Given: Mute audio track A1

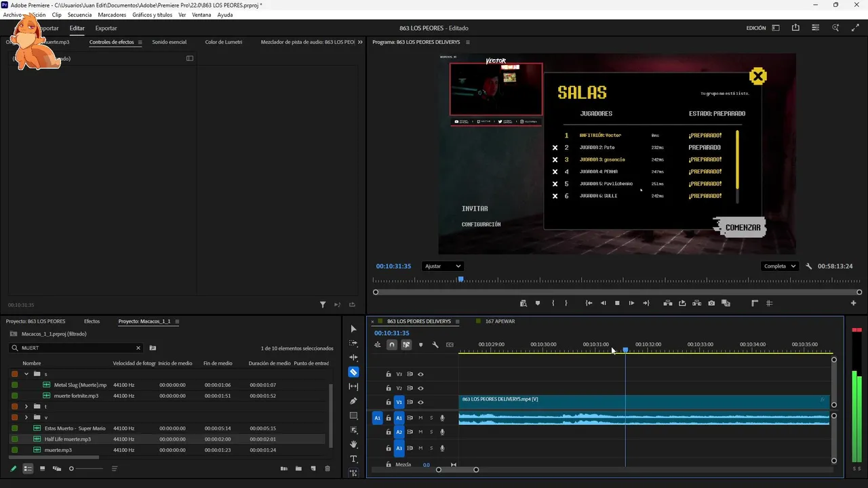Looking at the screenshot, I should click(420, 418).
